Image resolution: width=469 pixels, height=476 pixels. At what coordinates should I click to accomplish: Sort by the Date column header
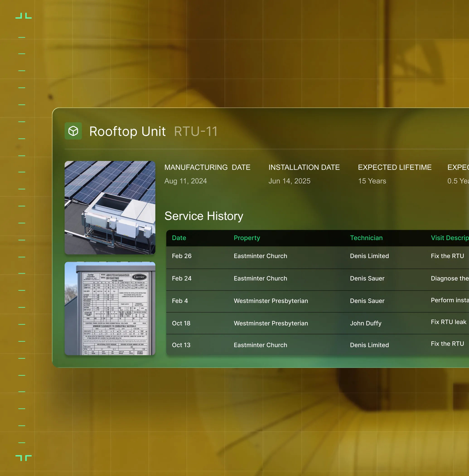pos(179,238)
